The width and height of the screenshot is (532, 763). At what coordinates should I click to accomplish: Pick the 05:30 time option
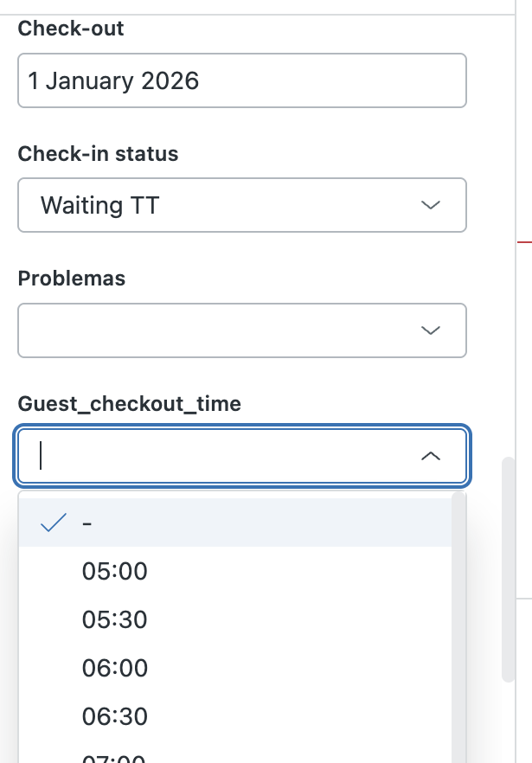pyautogui.click(x=115, y=619)
